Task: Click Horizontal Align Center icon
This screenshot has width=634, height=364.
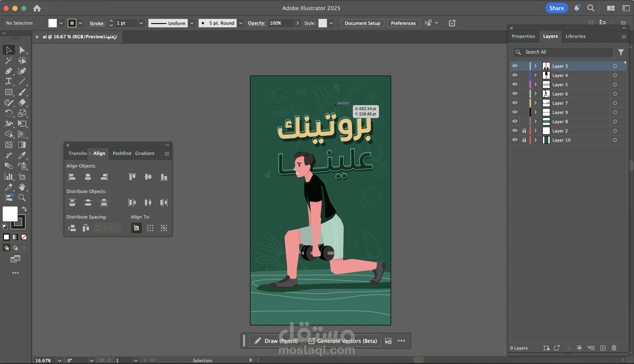Action: coord(88,177)
